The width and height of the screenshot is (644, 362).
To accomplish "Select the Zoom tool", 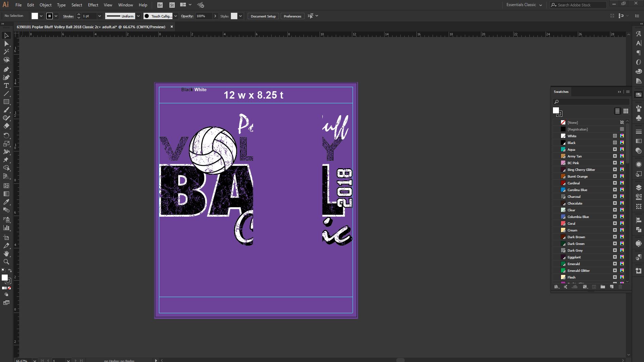I will point(6,262).
